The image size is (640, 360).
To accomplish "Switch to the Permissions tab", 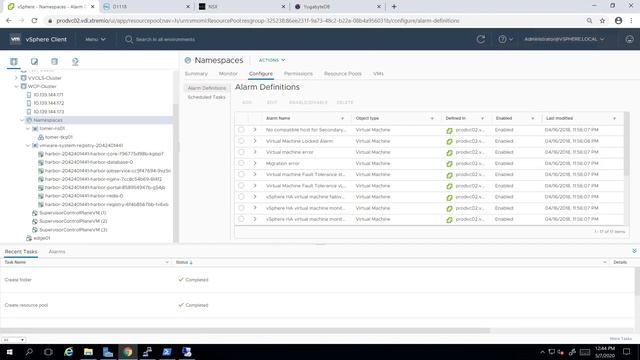I will click(x=298, y=74).
